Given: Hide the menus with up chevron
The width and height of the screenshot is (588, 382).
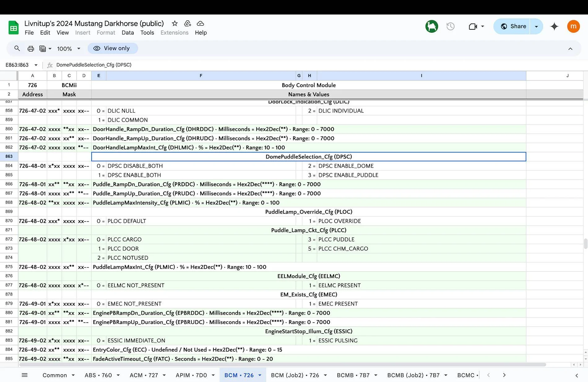Looking at the screenshot, I should click(570, 49).
